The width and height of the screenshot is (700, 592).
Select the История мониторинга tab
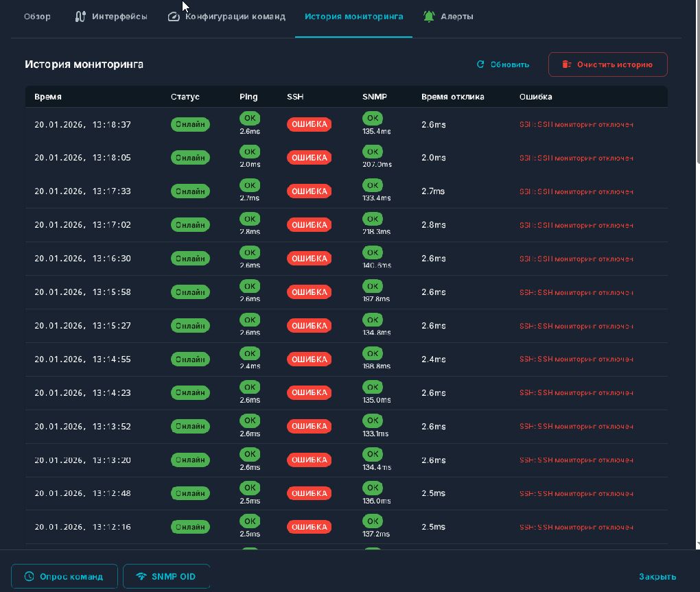coord(353,16)
